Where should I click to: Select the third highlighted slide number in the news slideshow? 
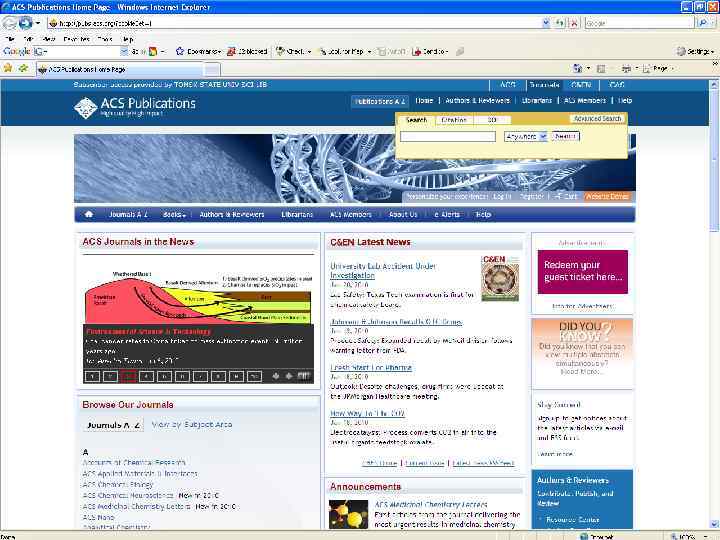[128, 376]
